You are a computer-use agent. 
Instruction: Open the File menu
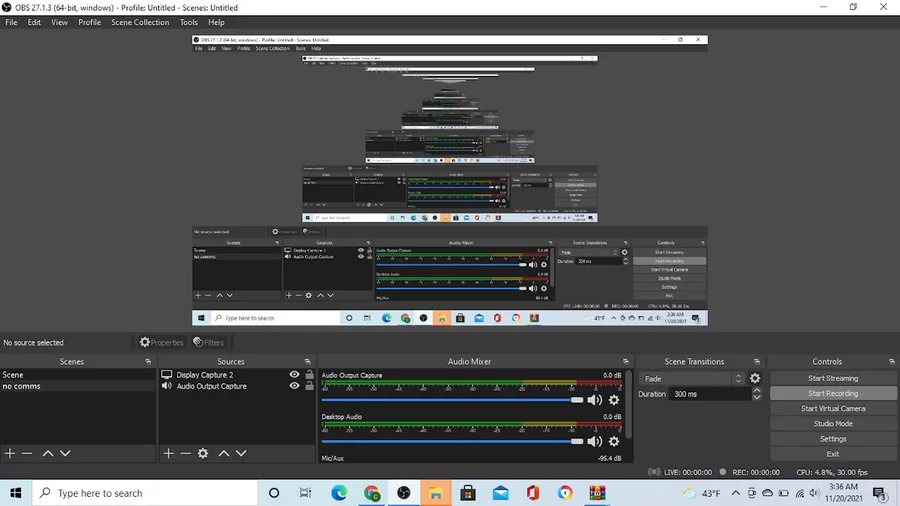pos(11,22)
